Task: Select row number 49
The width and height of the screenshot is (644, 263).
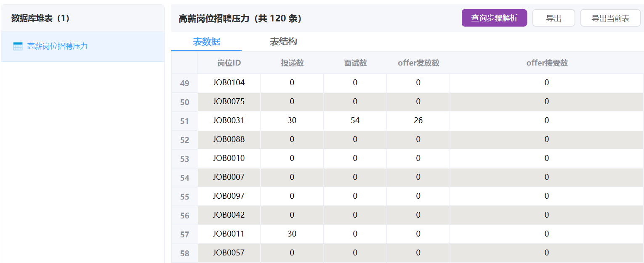Action: point(184,83)
